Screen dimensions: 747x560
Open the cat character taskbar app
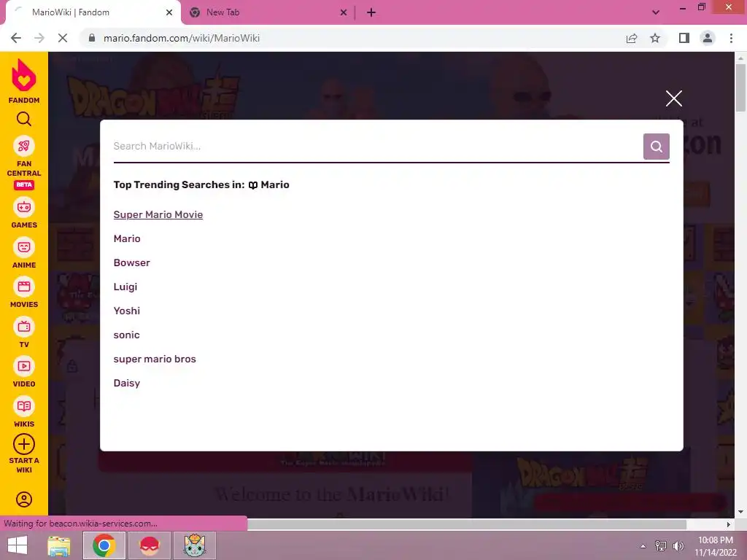(194, 545)
